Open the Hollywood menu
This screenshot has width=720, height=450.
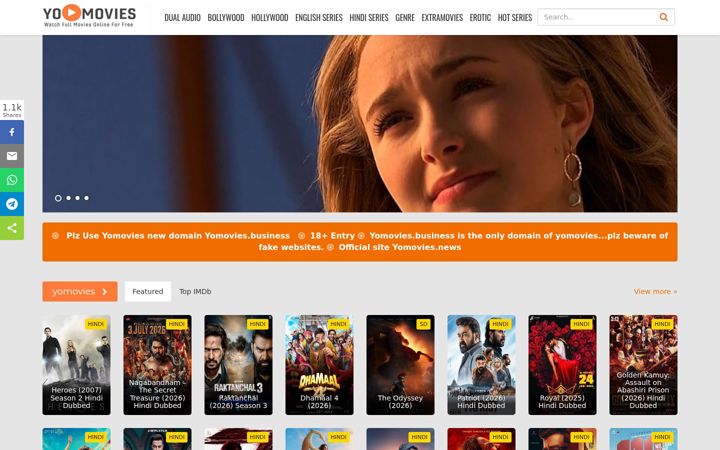coord(270,17)
